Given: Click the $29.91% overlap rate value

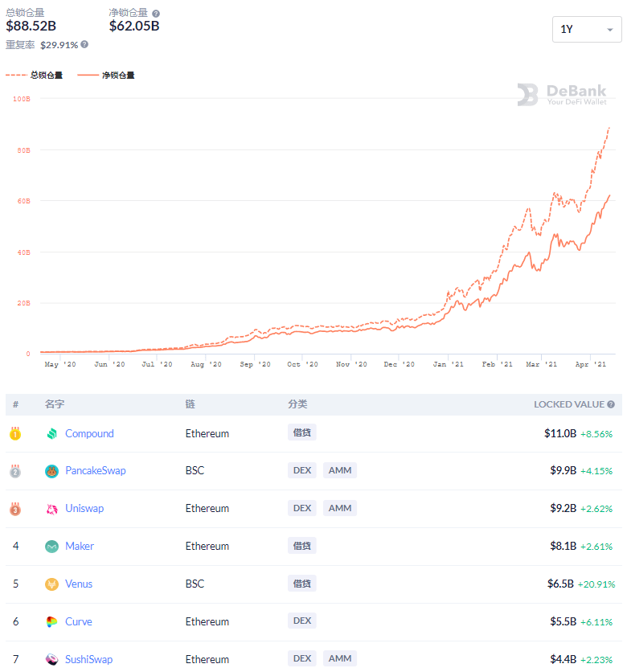Looking at the screenshot, I should tap(59, 44).
